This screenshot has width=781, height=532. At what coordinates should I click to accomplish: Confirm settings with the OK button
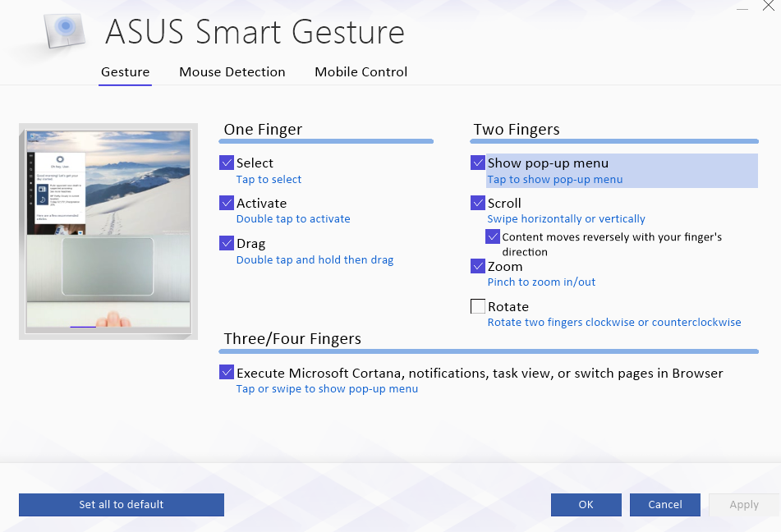[586, 505]
